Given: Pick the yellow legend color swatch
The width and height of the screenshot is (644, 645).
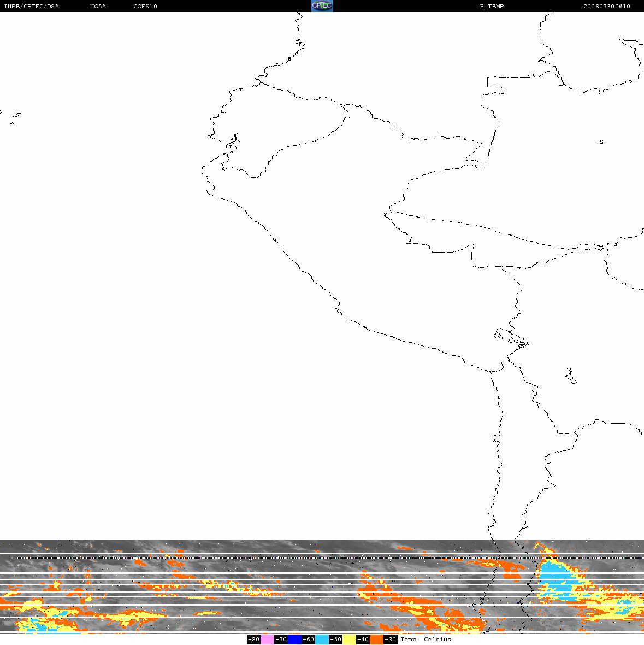Looking at the screenshot, I should click(350, 639).
